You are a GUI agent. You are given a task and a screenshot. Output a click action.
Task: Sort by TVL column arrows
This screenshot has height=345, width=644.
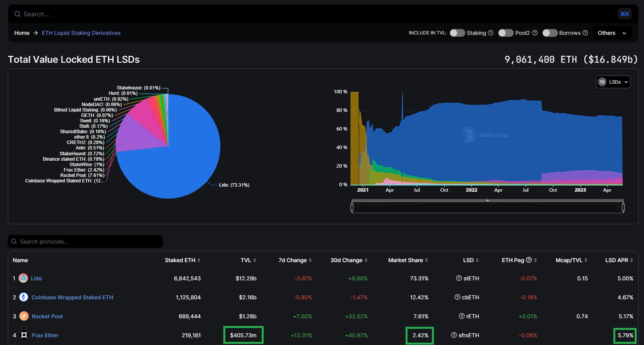point(254,260)
